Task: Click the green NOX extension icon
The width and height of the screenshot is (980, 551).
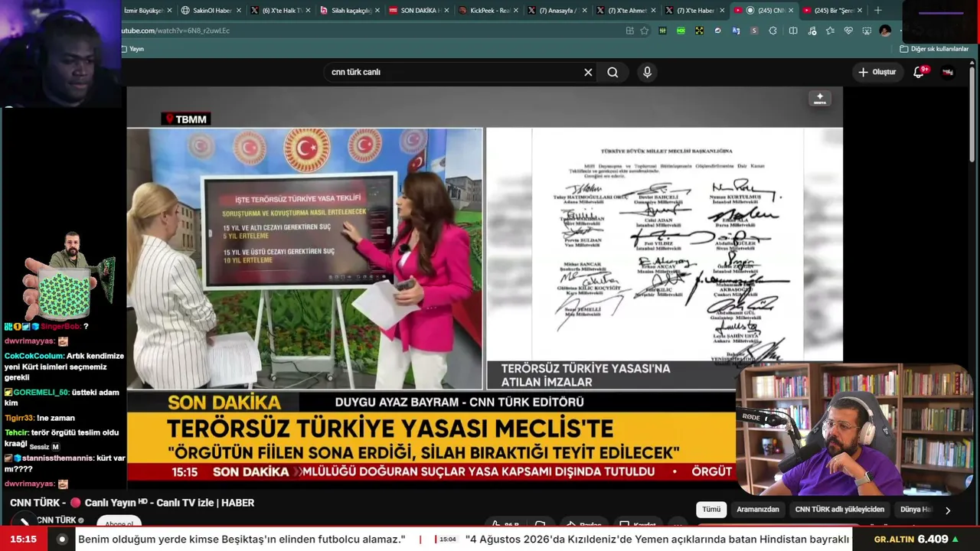Action: pyautogui.click(x=681, y=31)
